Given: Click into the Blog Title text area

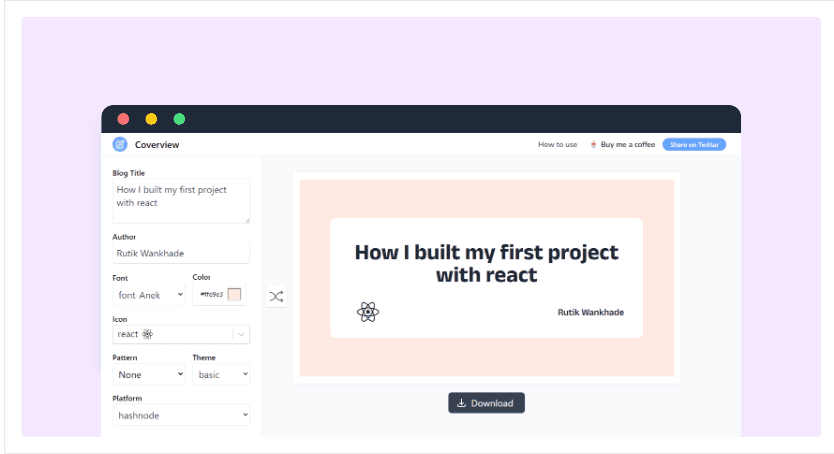Looking at the screenshot, I should (x=181, y=200).
